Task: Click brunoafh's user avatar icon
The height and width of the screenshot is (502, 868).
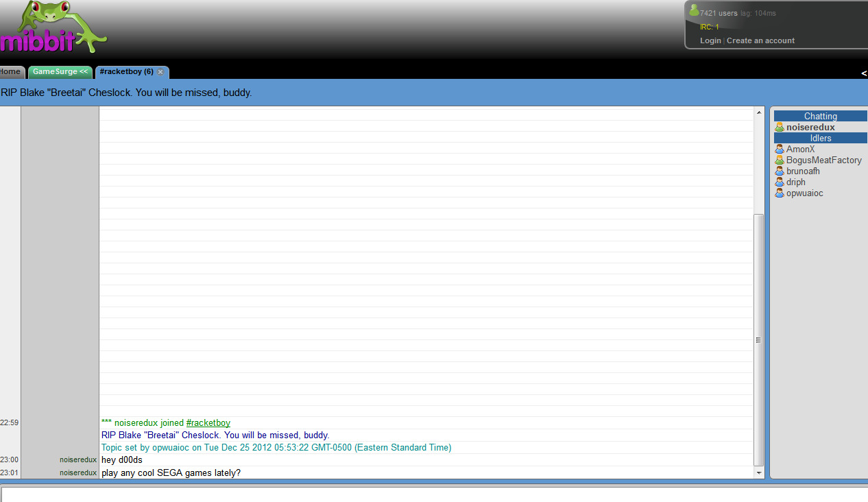Action: tap(780, 171)
